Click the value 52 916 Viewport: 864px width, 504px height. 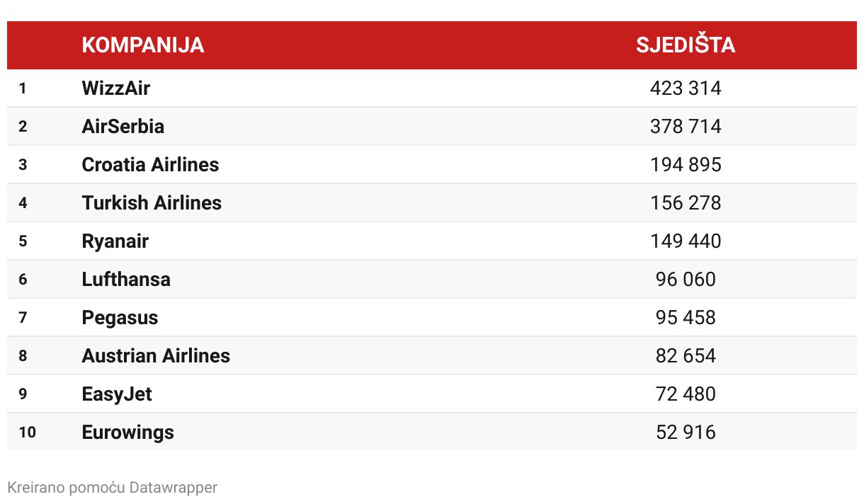coord(686,433)
